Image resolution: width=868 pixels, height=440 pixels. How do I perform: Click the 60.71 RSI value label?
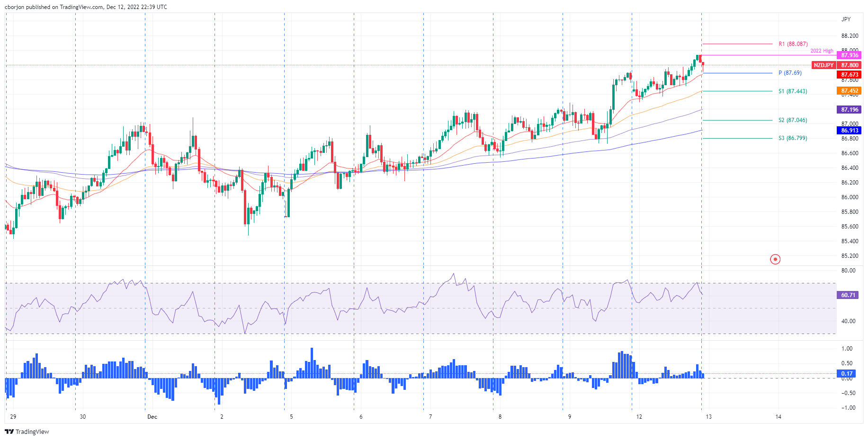(848, 295)
